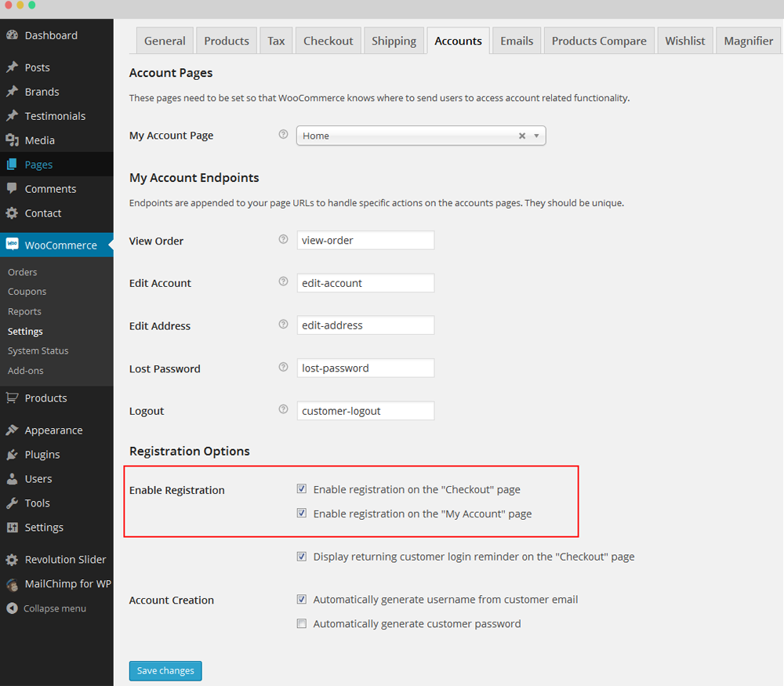Click the WooCommerce logo icon

point(12,245)
